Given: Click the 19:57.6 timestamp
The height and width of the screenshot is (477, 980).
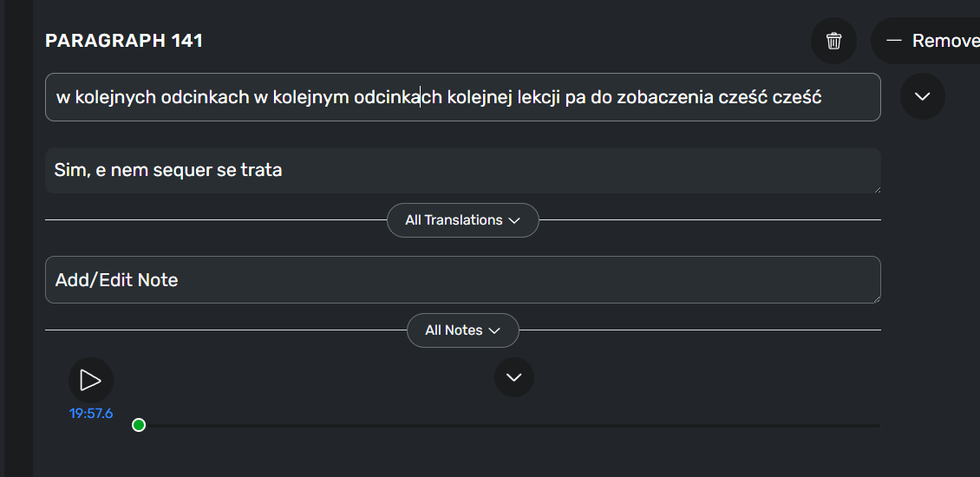Looking at the screenshot, I should point(91,414).
